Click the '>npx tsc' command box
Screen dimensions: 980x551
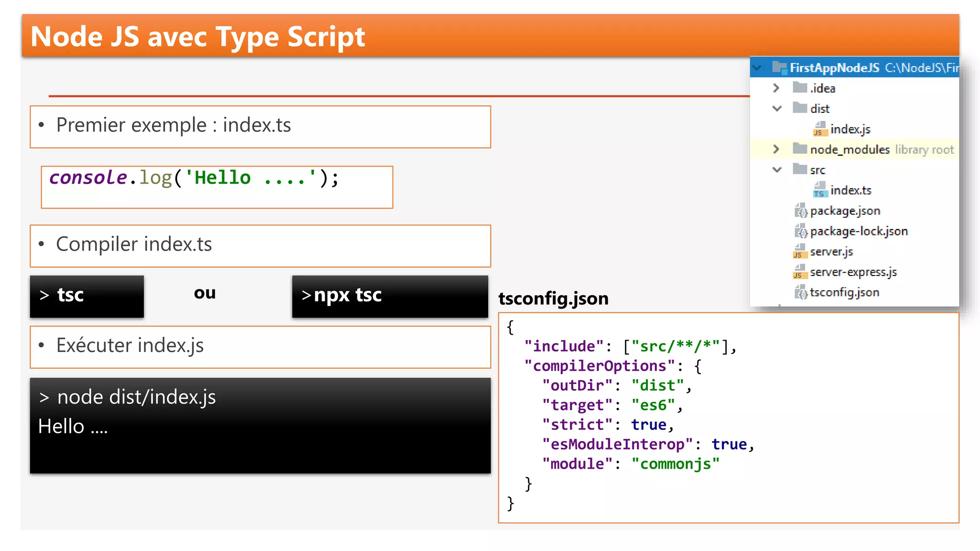[x=390, y=296]
